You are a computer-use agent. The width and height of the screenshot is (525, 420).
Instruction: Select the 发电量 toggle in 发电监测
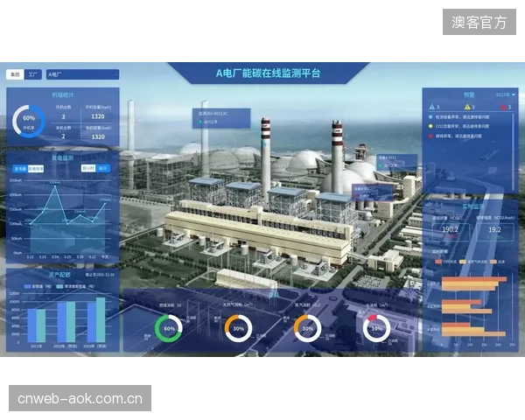tap(20, 169)
